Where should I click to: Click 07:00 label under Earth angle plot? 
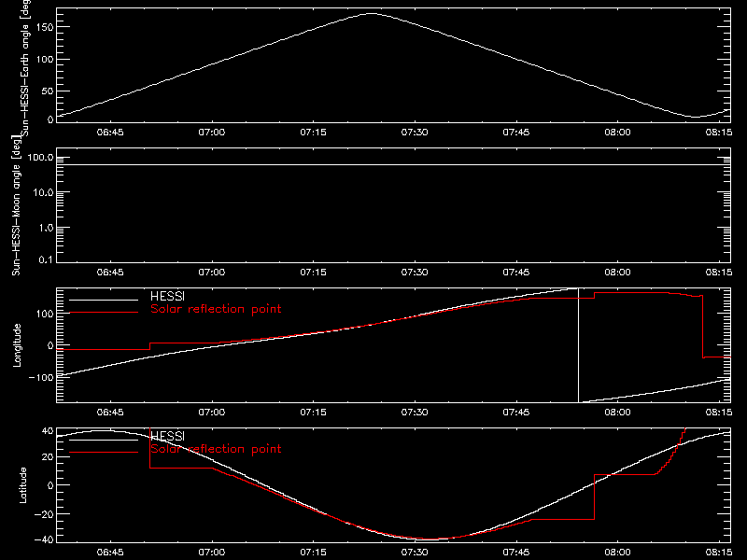tap(212, 132)
